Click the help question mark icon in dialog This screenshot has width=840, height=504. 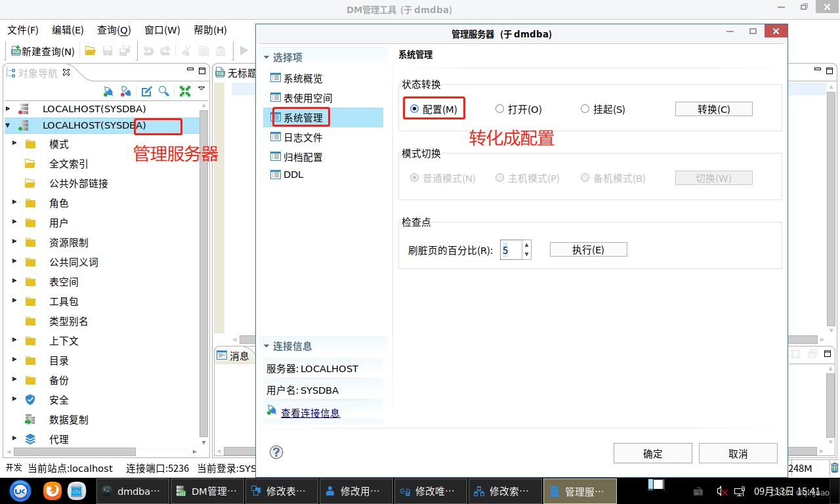pyautogui.click(x=276, y=452)
